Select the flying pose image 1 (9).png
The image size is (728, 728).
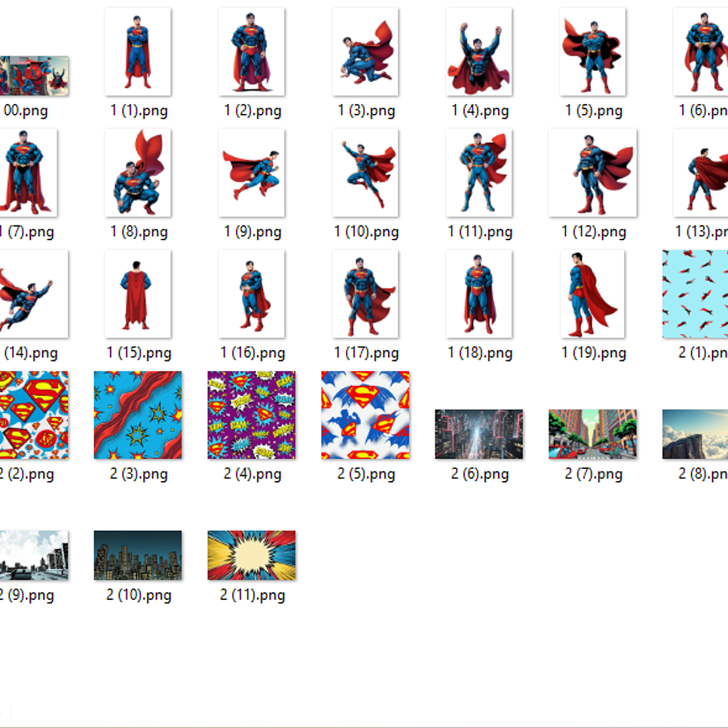click(252, 173)
